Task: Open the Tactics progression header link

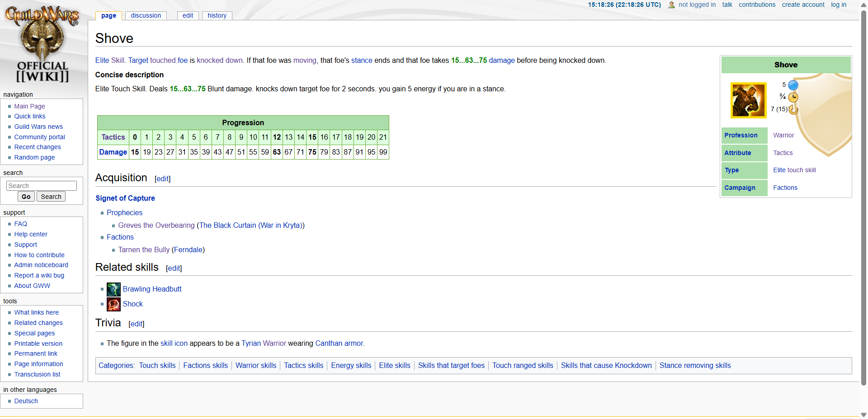Action: coord(113,137)
